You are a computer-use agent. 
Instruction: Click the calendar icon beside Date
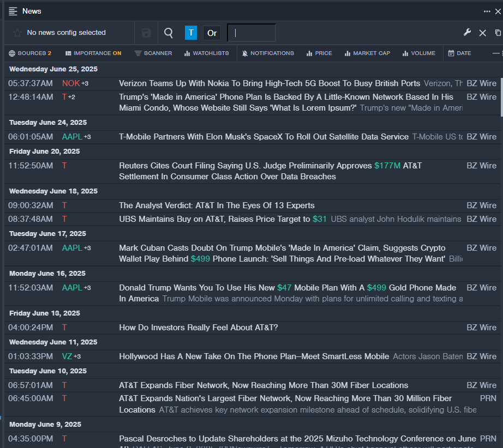click(x=451, y=53)
